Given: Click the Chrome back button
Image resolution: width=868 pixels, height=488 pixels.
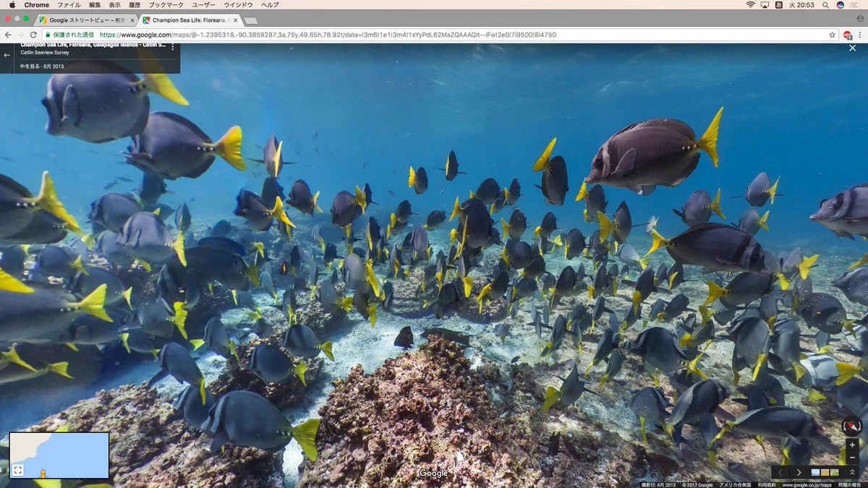Looking at the screenshot, I should point(8,35).
